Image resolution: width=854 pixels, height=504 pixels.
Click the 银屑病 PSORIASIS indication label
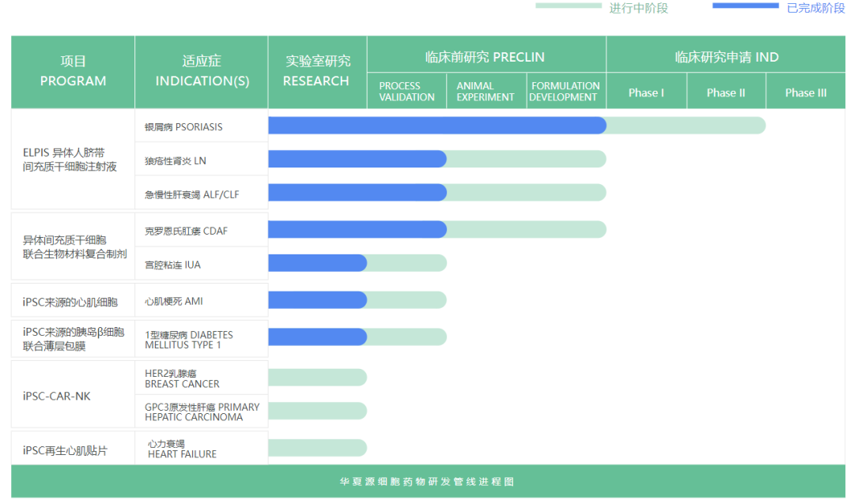(183, 127)
